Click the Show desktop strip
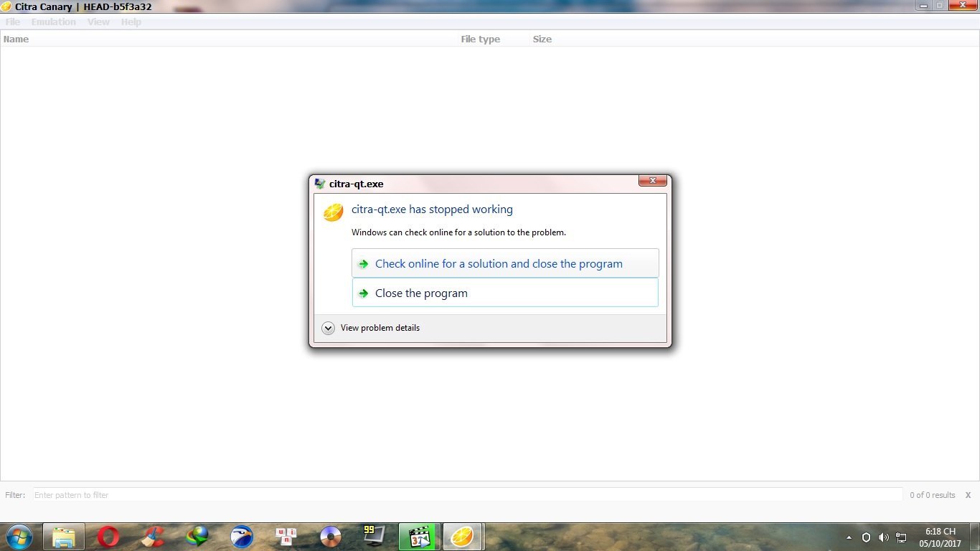980x551 pixels. click(975, 537)
